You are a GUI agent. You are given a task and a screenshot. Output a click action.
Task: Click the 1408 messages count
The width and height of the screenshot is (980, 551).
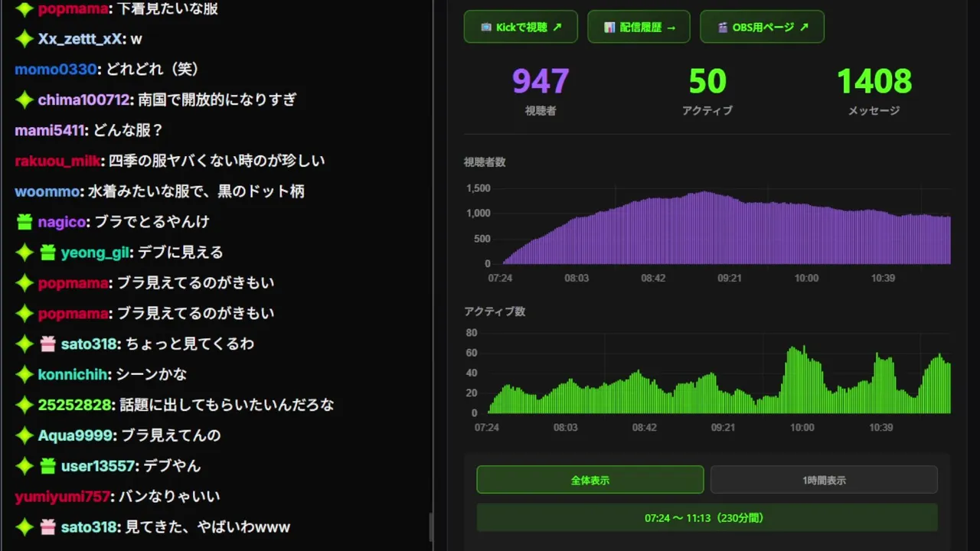tap(874, 81)
